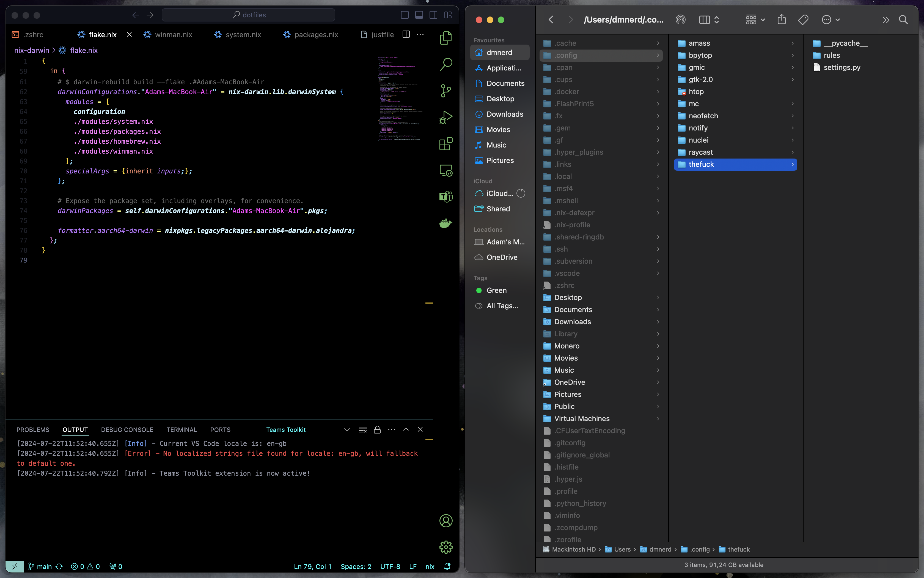Click Spaces: 2 indentation setting
Screen dimensions: 924x578
356,566
